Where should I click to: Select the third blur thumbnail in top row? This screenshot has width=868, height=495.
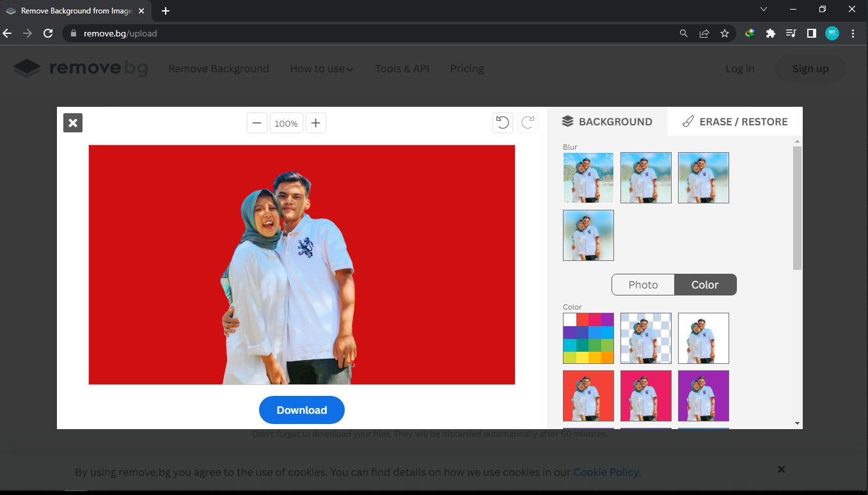coord(704,178)
